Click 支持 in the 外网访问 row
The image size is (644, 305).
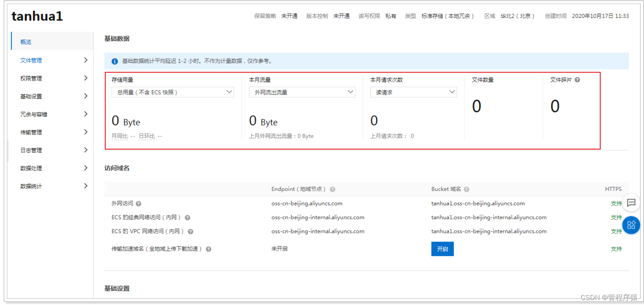click(616, 203)
